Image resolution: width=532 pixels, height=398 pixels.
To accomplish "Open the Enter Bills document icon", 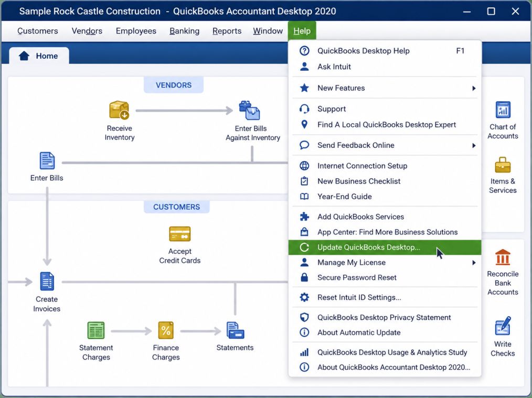I will [47, 160].
